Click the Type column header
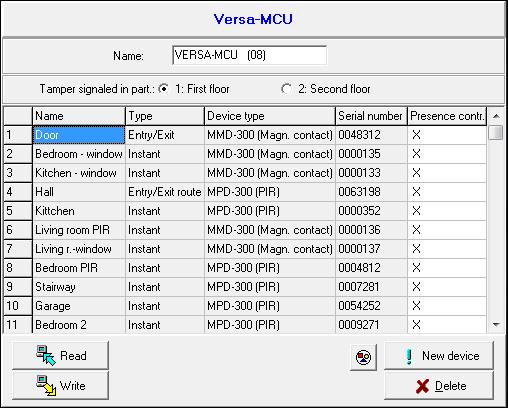508x408 pixels. coord(165,116)
